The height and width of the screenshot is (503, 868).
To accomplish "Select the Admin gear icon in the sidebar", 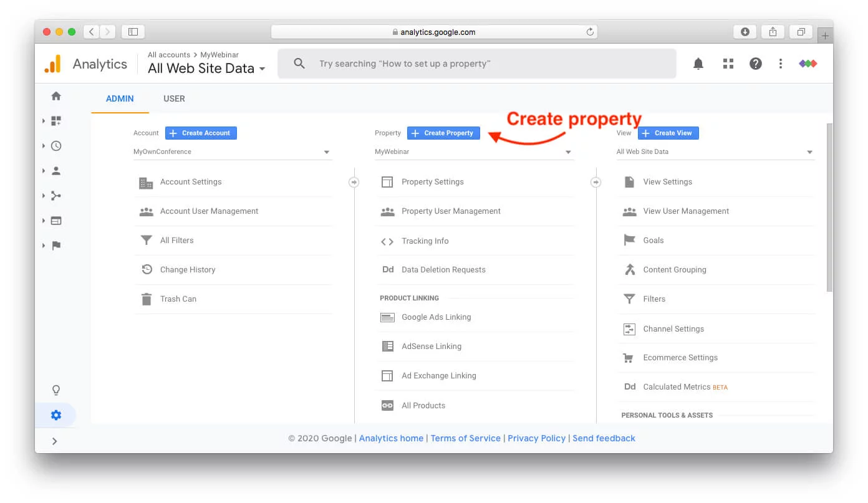I will tap(55, 414).
